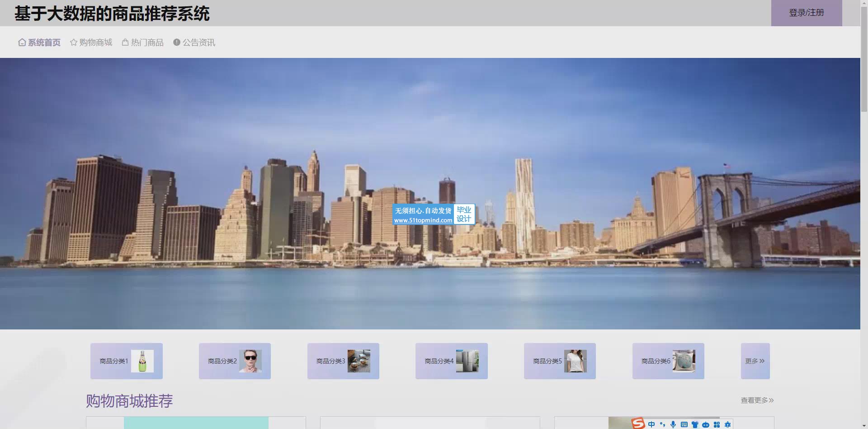Open the 查看更多 link for 购物商城推荐
Viewport: 868px width, 429px height.
[x=757, y=400]
